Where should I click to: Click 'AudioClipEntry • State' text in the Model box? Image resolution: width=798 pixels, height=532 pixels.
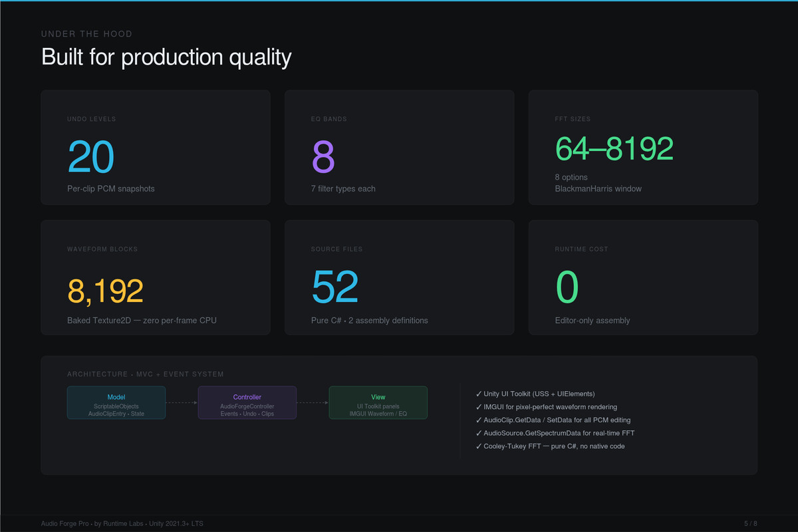(116, 414)
